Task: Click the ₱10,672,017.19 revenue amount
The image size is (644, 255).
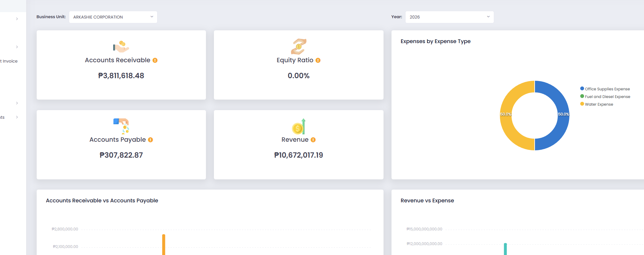Action: 299,155
